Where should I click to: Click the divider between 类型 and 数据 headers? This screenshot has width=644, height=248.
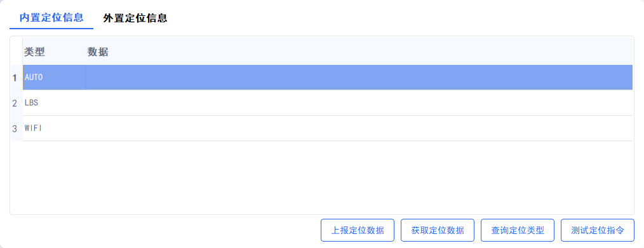(x=86, y=52)
